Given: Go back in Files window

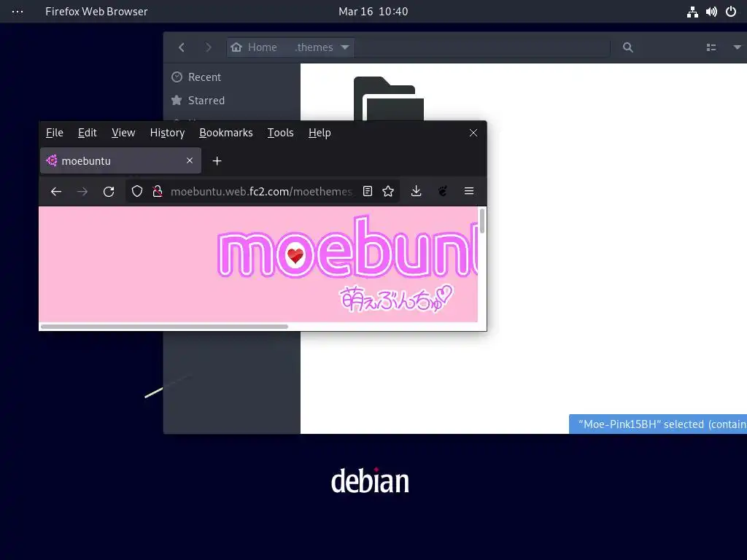Looking at the screenshot, I should click(x=182, y=47).
